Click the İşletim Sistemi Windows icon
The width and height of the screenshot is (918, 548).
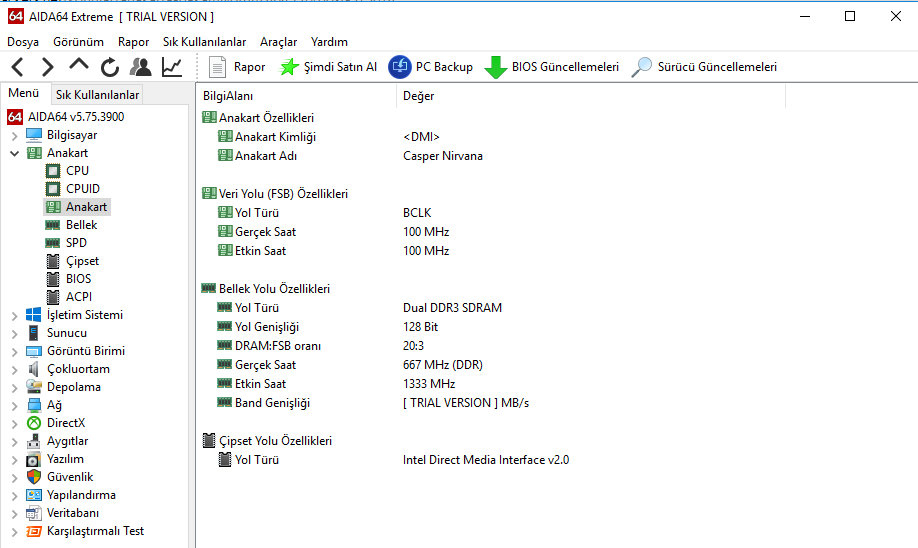click(x=34, y=315)
